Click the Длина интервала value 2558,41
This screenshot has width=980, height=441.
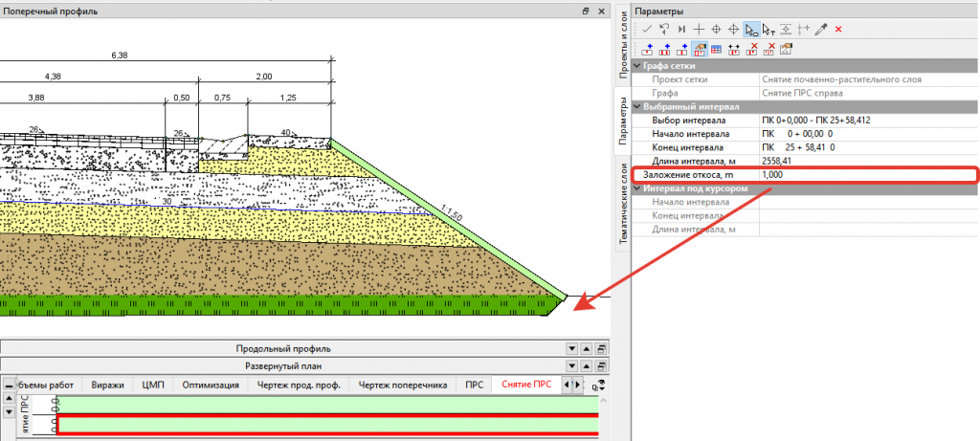(868, 161)
